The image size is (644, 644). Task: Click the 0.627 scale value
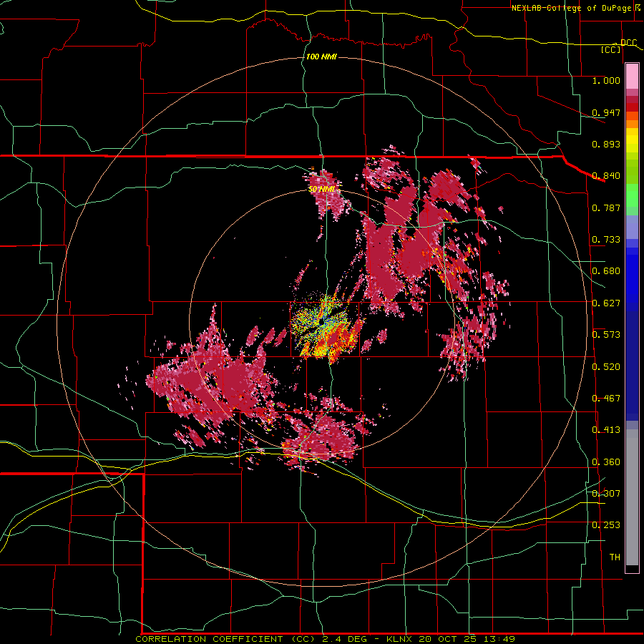click(x=606, y=303)
